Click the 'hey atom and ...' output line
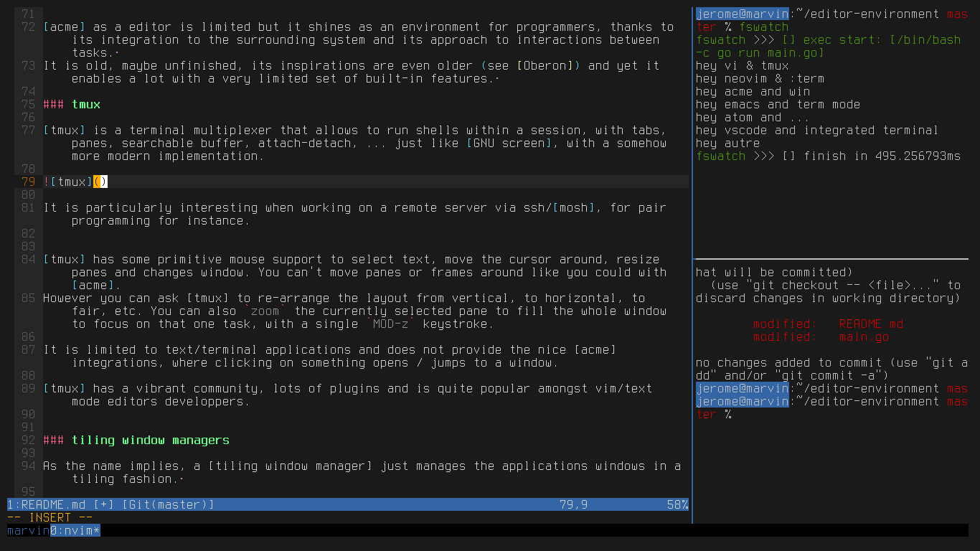 [753, 117]
